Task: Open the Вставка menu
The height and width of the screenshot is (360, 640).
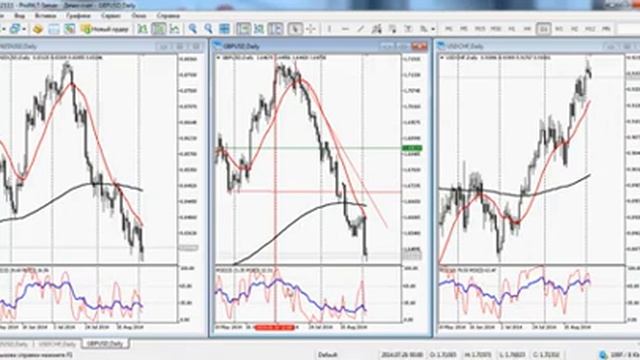Action: click(45, 16)
